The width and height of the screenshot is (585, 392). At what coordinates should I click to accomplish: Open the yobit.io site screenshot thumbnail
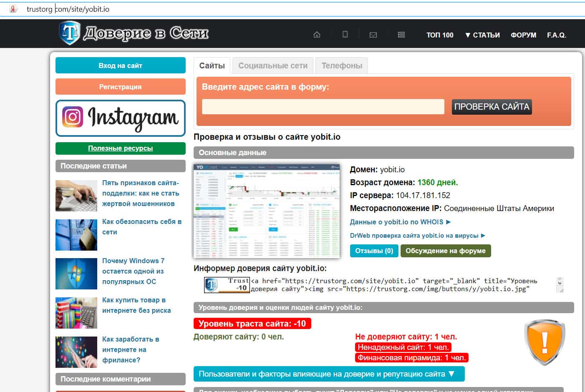point(267,211)
